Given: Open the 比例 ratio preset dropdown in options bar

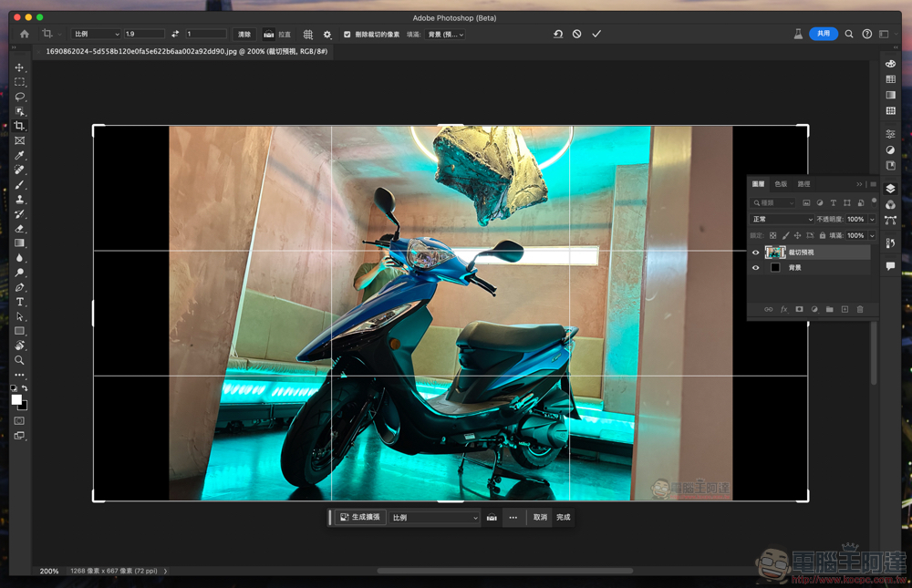Looking at the screenshot, I should point(96,34).
